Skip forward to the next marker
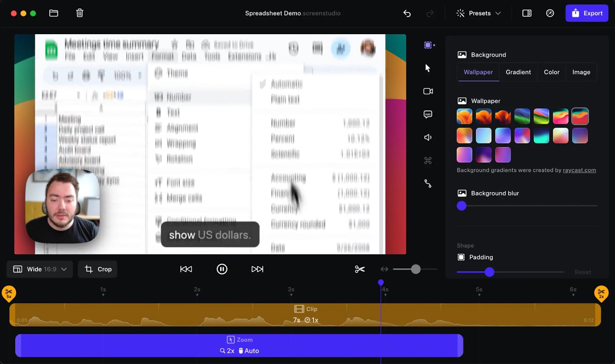This screenshot has width=615, height=364. pyautogui.click(x=258, y=269)
